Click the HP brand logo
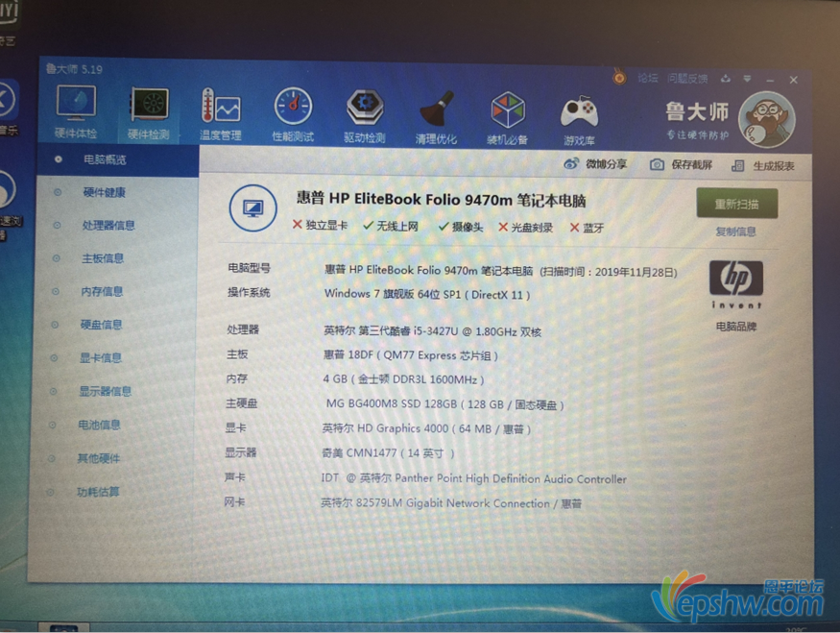The height and width of the screenshot is (633, 840). (x=736, y=285)
